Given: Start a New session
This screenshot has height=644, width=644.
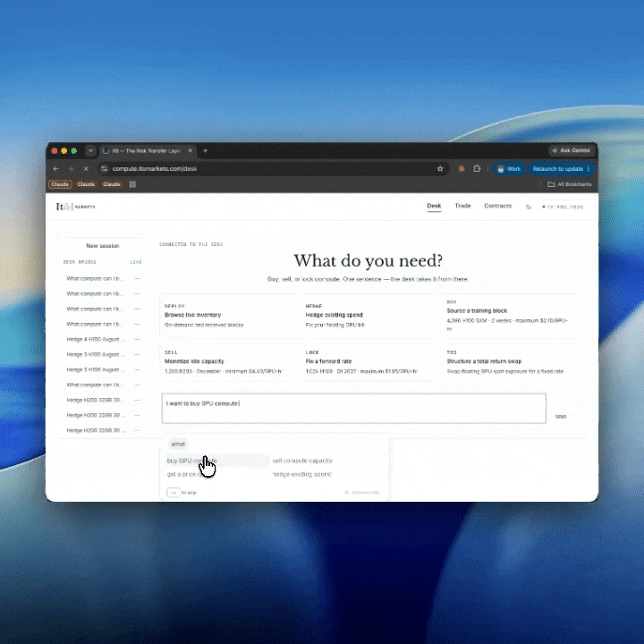Looking at the screenshot, I should (x=102, y=246).
